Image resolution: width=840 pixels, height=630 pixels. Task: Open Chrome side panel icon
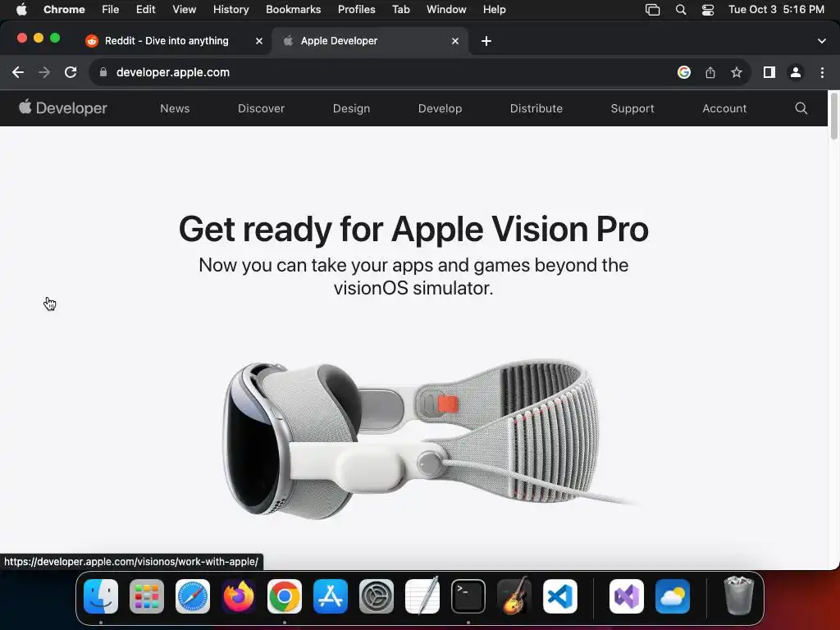(x=769, y=72)
